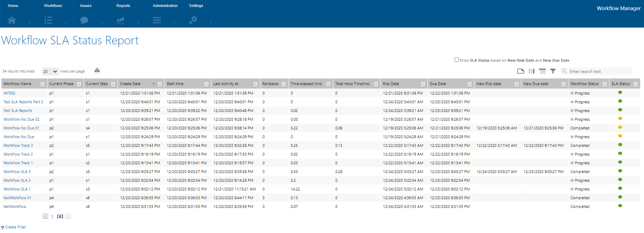Screen dimensions: 644x233
Task: Click the Create Filter link
Action: click(16, 227)
